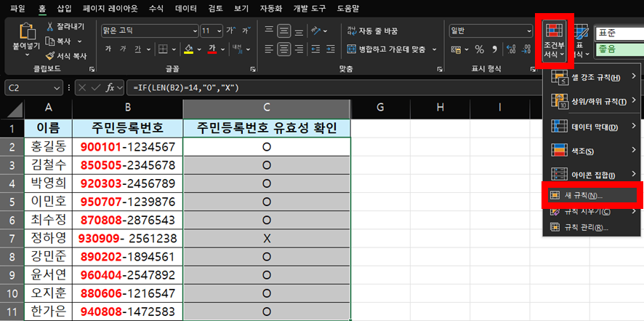Click the Increase Indent icon
The height and width of the screenshot is (321, 644).
point(331,49)
